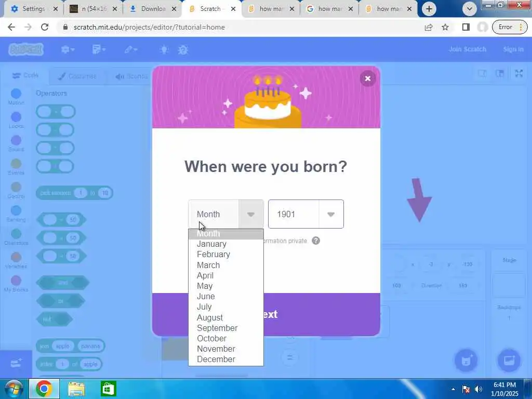Click the 'and' operator block
Screen dimensions: 532x399
(x=63, y=283)
